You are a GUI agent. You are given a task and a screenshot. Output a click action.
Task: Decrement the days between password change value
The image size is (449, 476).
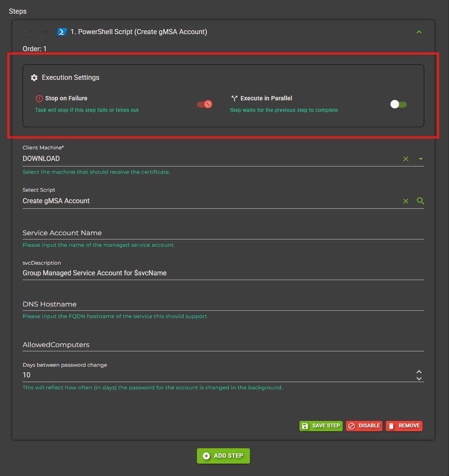click(x=419, y=378)
